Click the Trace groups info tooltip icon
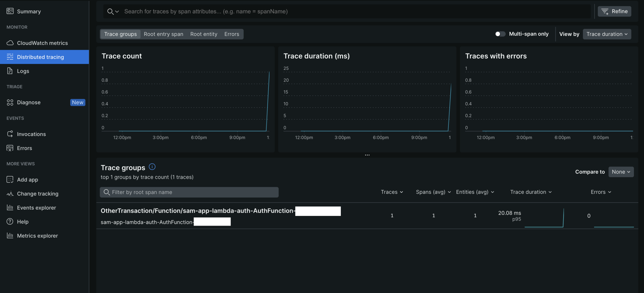The height and width of the screenshot is (293, 644). tap(152, 166)
